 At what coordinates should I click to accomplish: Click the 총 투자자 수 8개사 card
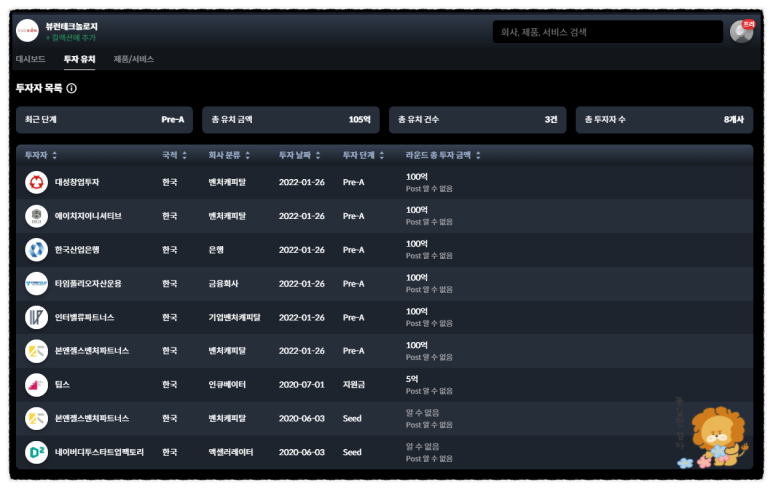click(665, 120)
